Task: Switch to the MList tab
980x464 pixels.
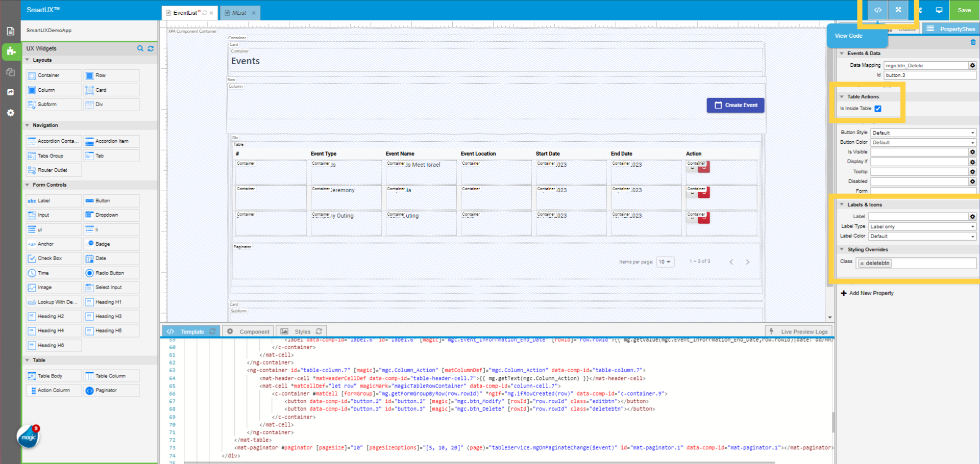Action: pos(239,13)
